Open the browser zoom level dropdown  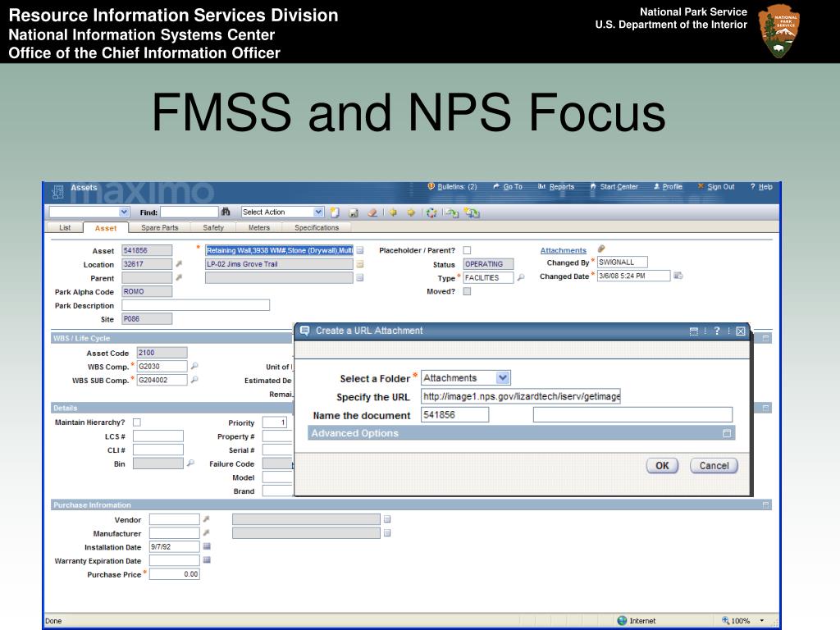click(762, 621)
